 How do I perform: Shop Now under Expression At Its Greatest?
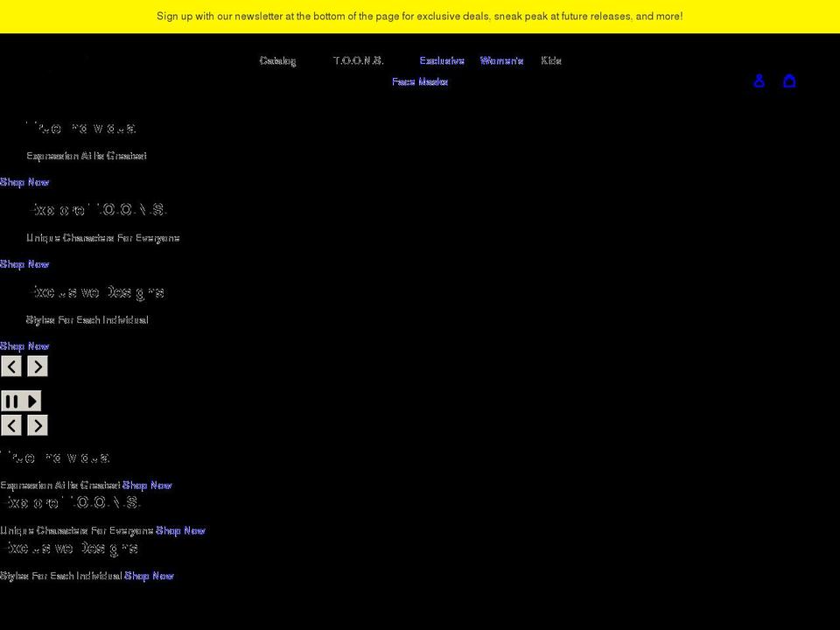pos(24,182)
